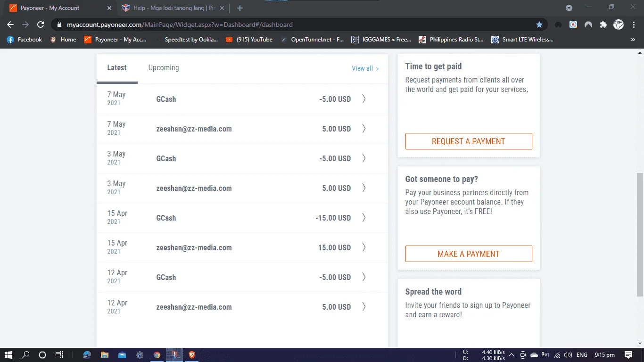Viewport: 644px width, 362px height.
Task: Click the 15.00 USD incoming amount
Action: pos(334,247)
